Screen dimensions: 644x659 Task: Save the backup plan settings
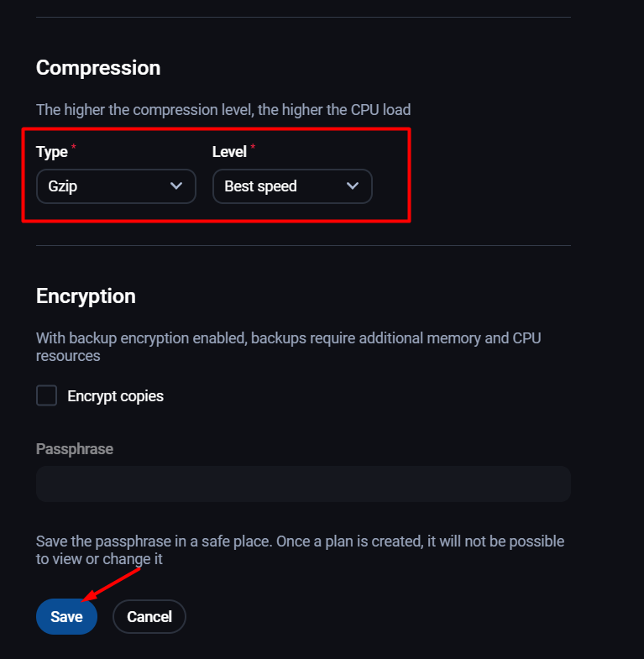pos(66,617)
